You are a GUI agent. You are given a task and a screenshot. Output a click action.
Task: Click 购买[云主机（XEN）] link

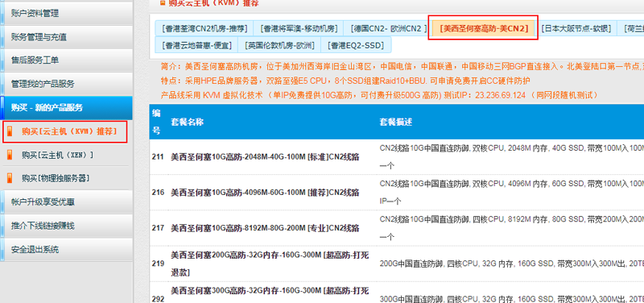[x=57, y=155]
